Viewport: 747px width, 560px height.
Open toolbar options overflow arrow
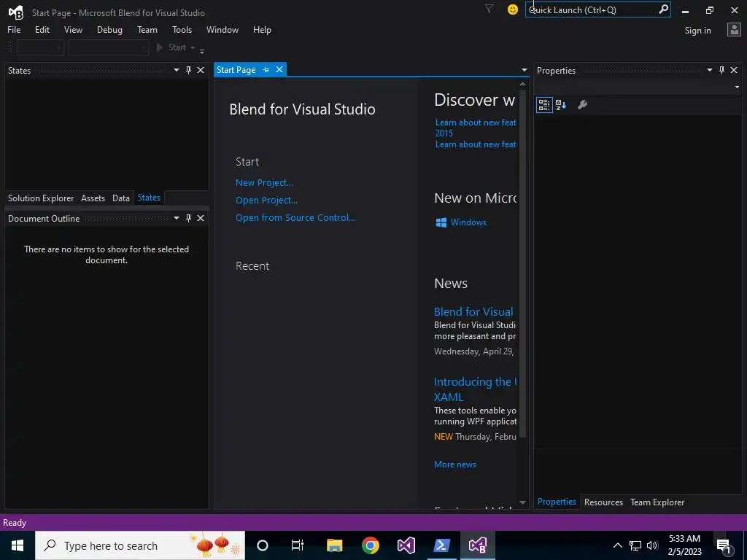click(202, 50)
